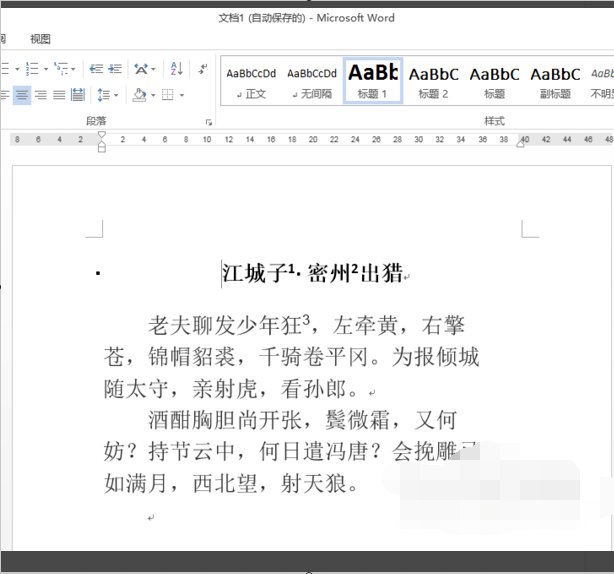This screenshot has width=614, height=574.
Task: Click the text 射天狼
Action: (x=314, y=484)
